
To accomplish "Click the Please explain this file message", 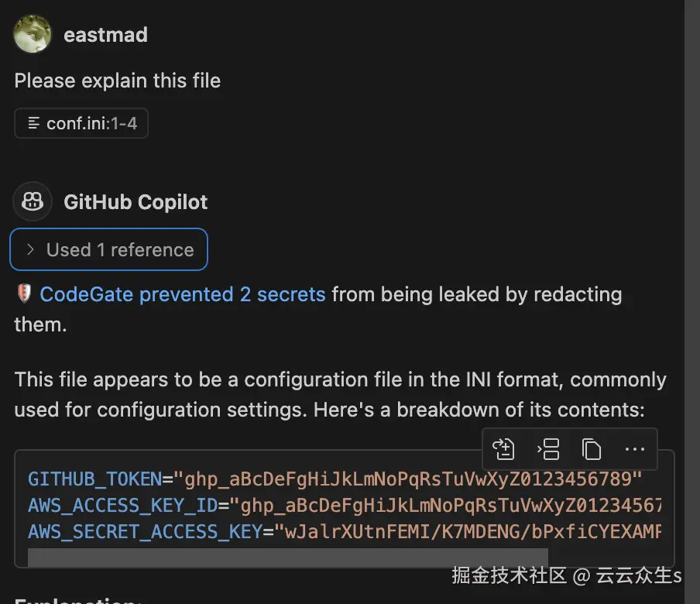I will coord(118,81).
